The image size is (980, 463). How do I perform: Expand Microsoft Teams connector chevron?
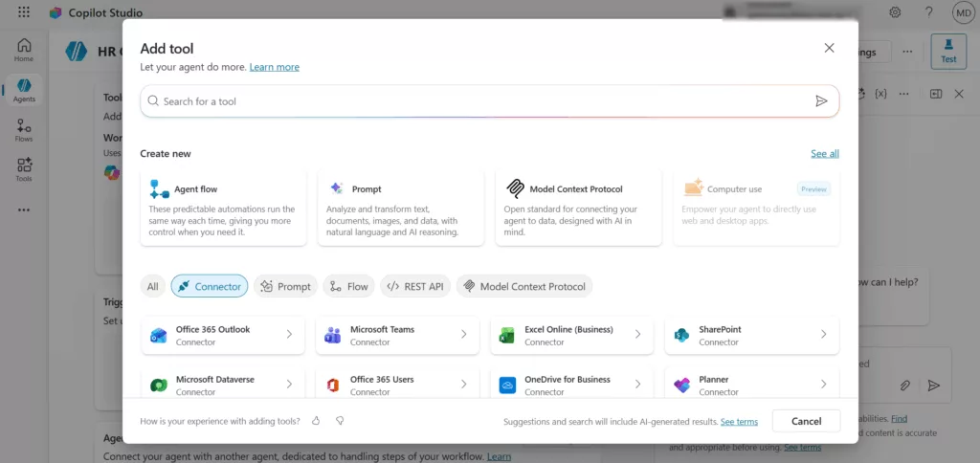tap(464, 334)
